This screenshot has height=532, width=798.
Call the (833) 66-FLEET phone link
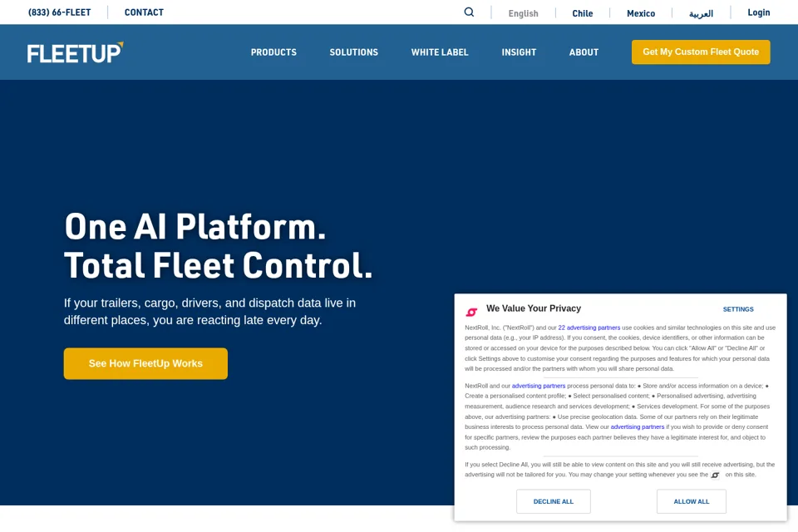tap(60, 12)
